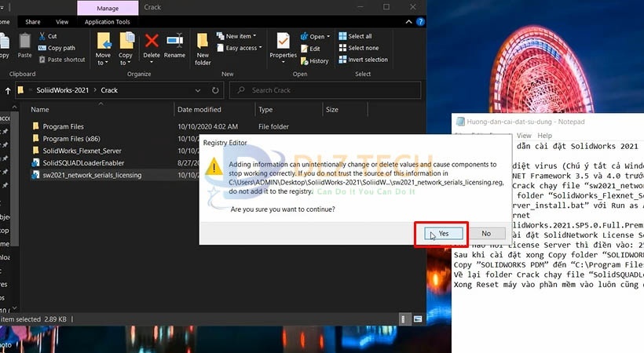The height and width of the screenshot is (353, 644).
Task: Click History in ribbon
Action: click(315, 60)
